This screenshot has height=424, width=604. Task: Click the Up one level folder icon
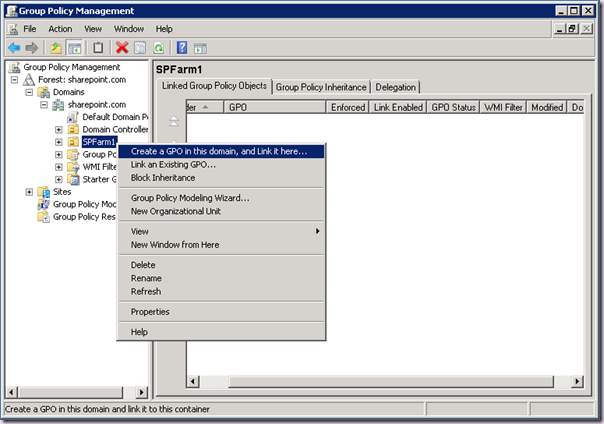coord(56,48)
